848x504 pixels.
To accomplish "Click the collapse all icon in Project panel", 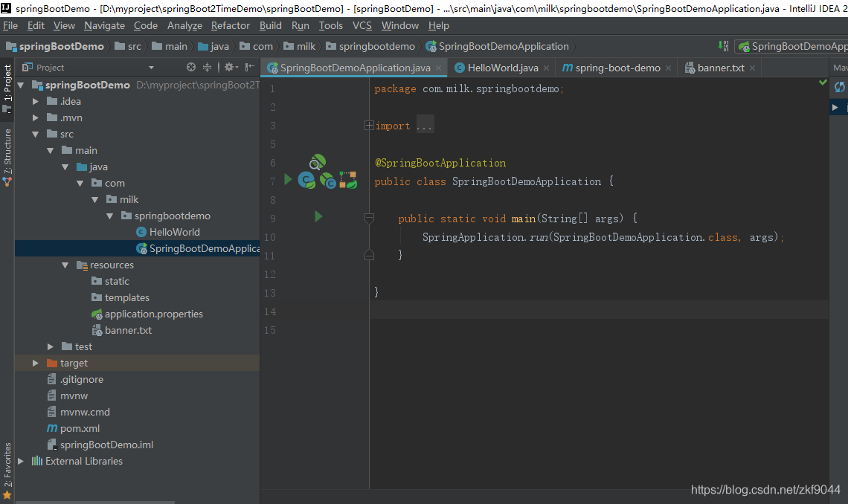I will [207, 67].
